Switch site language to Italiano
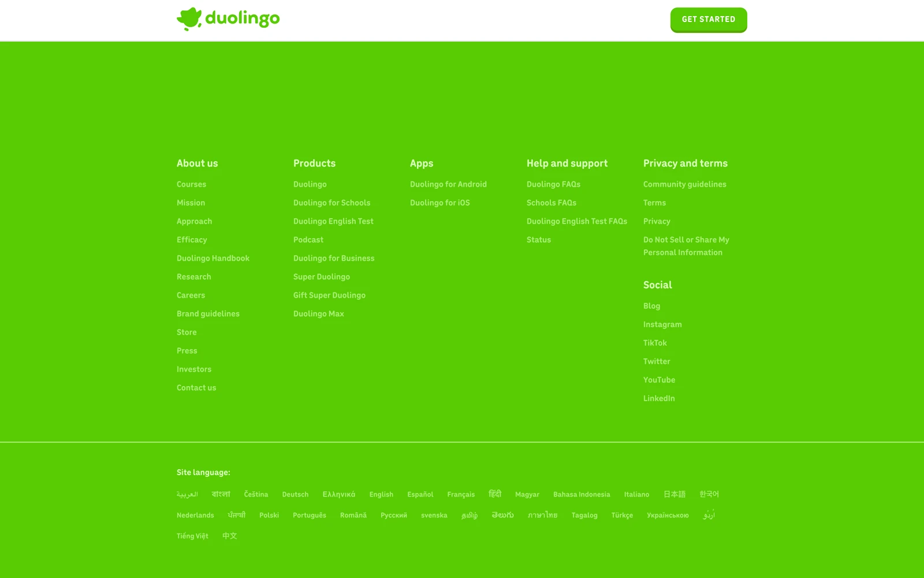 [x=636, y=495]
